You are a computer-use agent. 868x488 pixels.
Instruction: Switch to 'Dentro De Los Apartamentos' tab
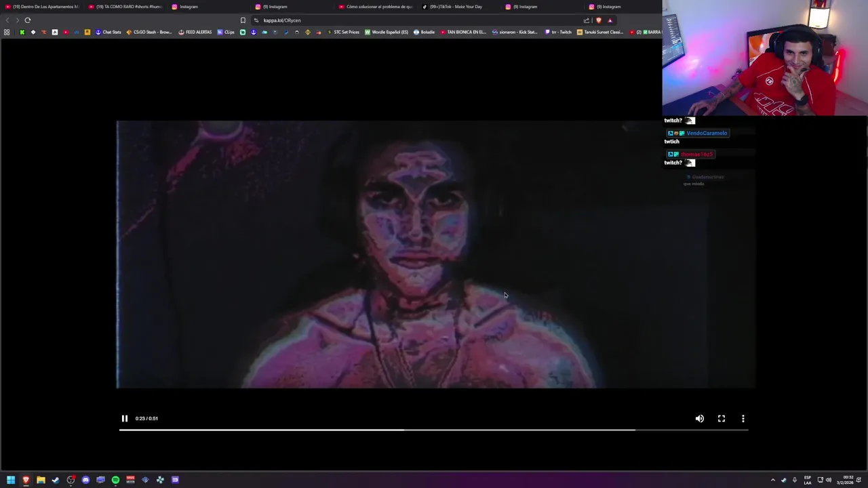(42, 7)
